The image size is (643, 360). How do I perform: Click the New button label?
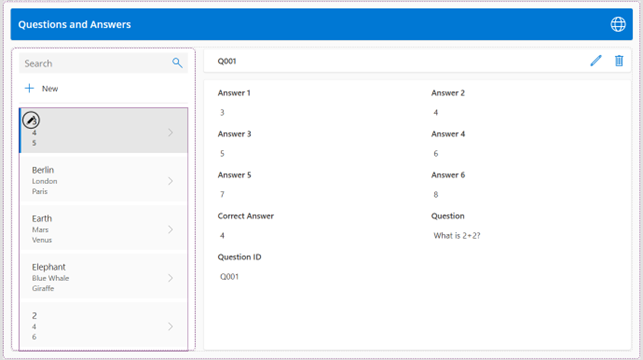coord(50,89)
